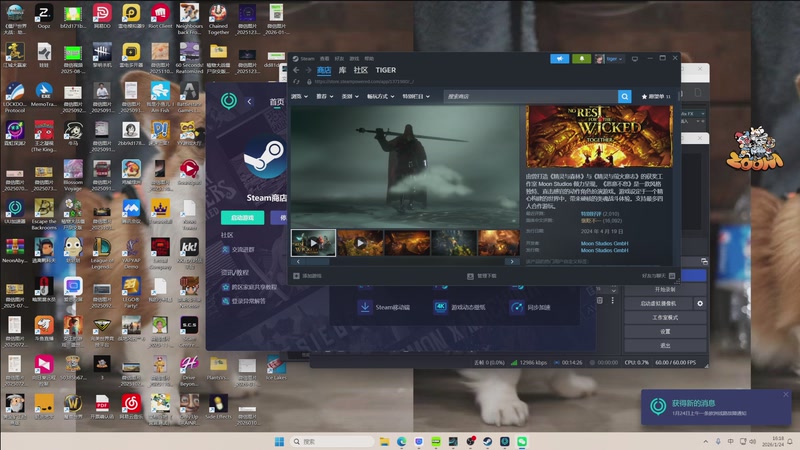Click the green 启动游戏 button
Screen dimensions: 800x450
243,217
